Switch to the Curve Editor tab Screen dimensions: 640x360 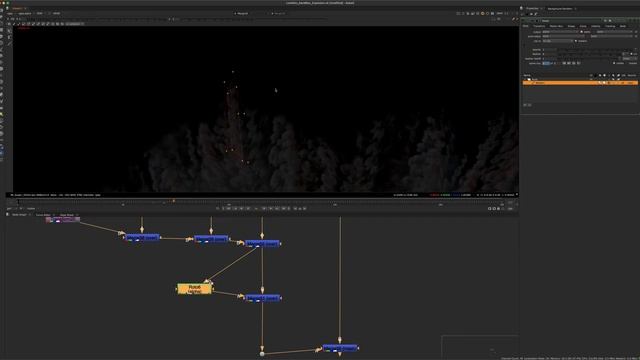tap(43, 215)
